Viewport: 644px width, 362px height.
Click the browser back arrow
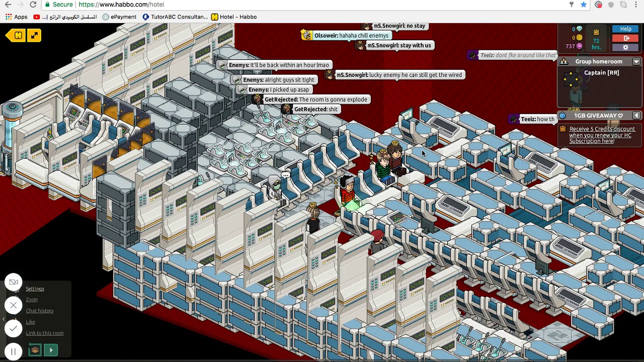[8, 5]
